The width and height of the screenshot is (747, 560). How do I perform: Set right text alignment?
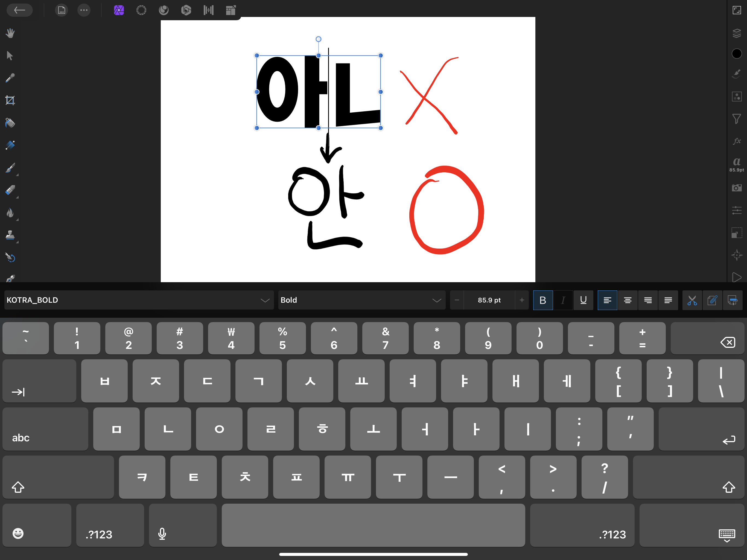[648, 300]
